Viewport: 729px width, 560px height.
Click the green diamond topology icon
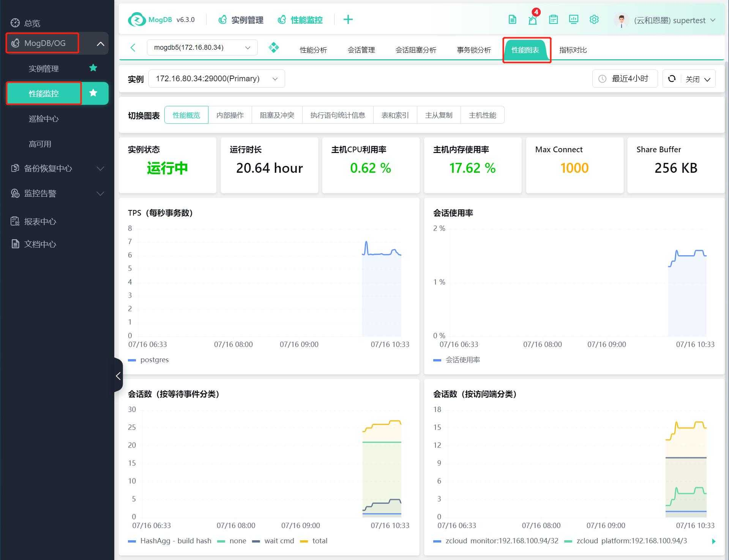pyautogui.click(x=274, y=47)
